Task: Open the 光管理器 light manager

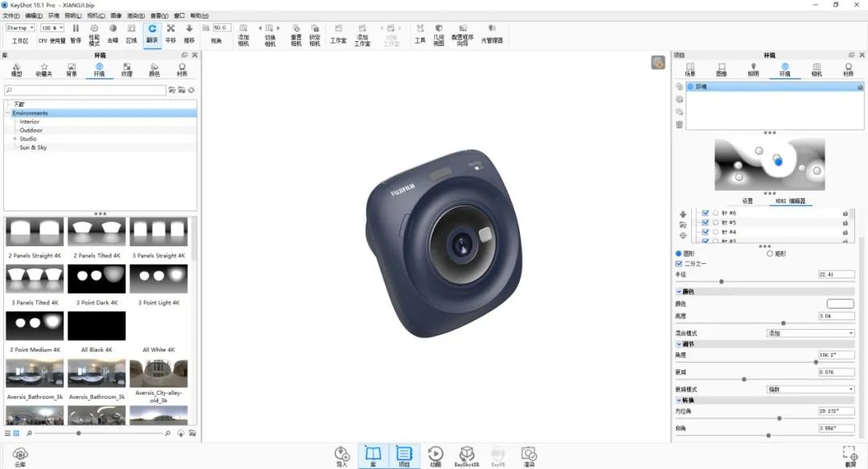Action: tap(492, 29)
